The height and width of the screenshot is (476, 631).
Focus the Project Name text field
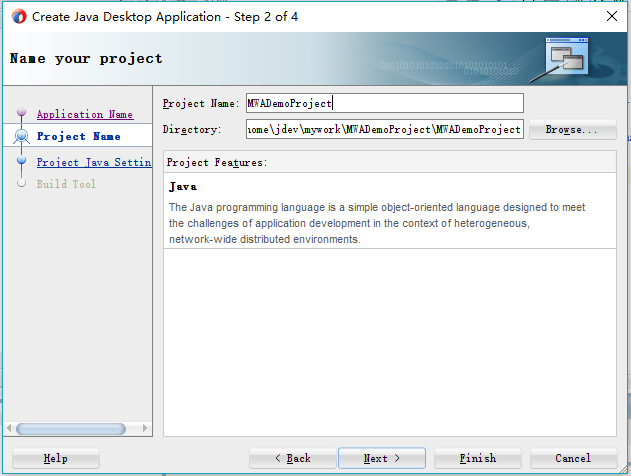point(385,103)
